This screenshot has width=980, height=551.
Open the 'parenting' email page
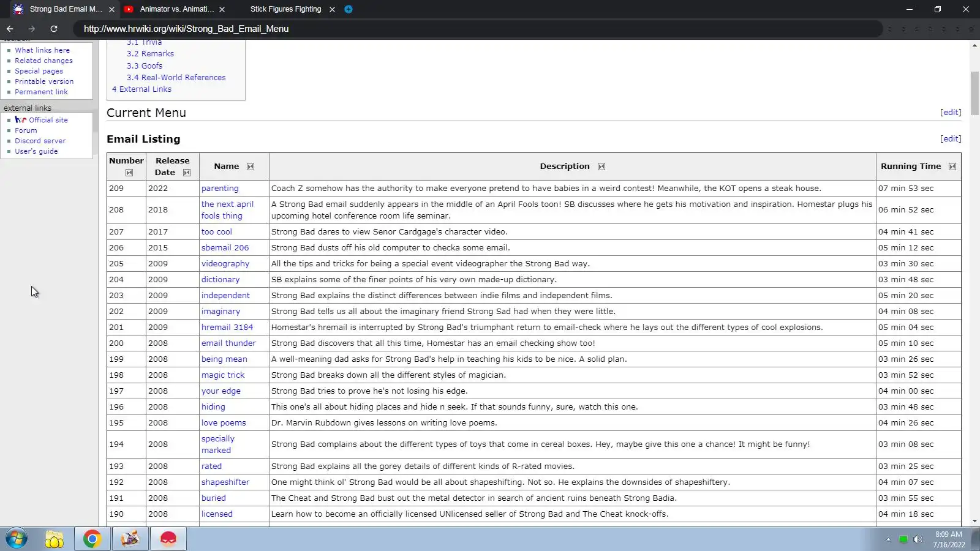pyautogui.click(x=220, y=189)
